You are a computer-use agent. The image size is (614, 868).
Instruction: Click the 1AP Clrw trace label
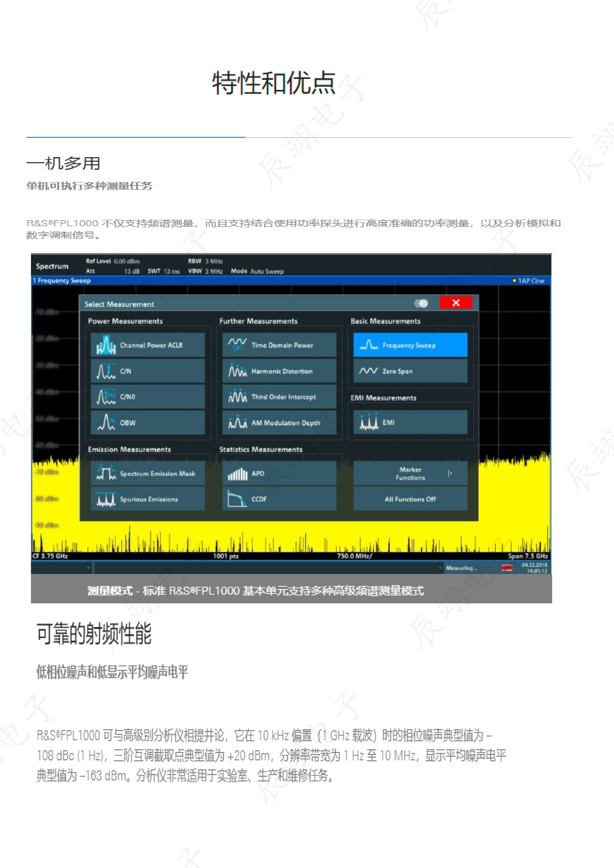[x=528, y=281]
